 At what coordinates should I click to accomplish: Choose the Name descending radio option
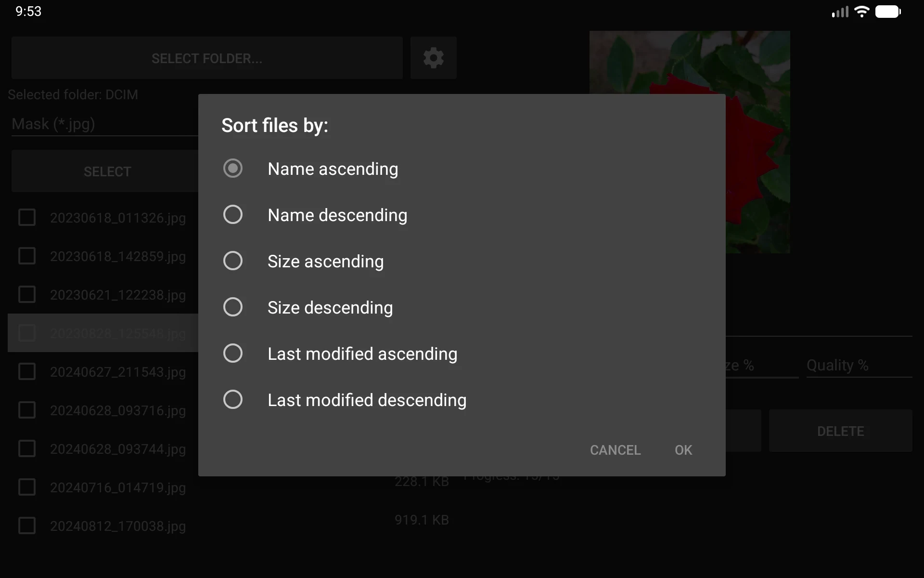[233, 215]
